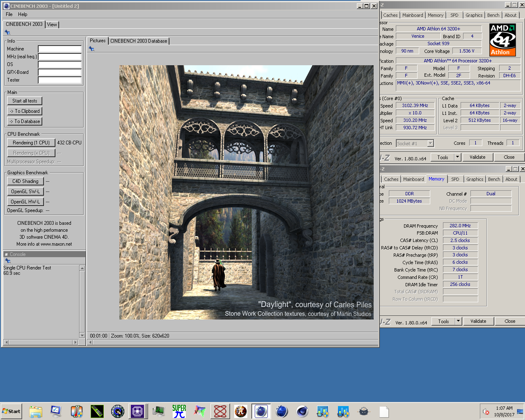
Task: Open the cat face taskbar icon
Action: click(363, 411)
